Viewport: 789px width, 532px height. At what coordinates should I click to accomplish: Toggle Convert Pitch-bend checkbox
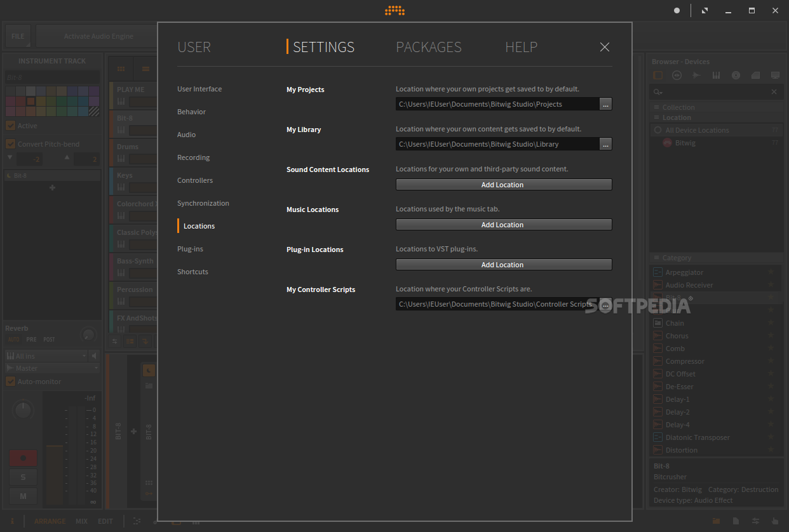(x=10, y=143)
